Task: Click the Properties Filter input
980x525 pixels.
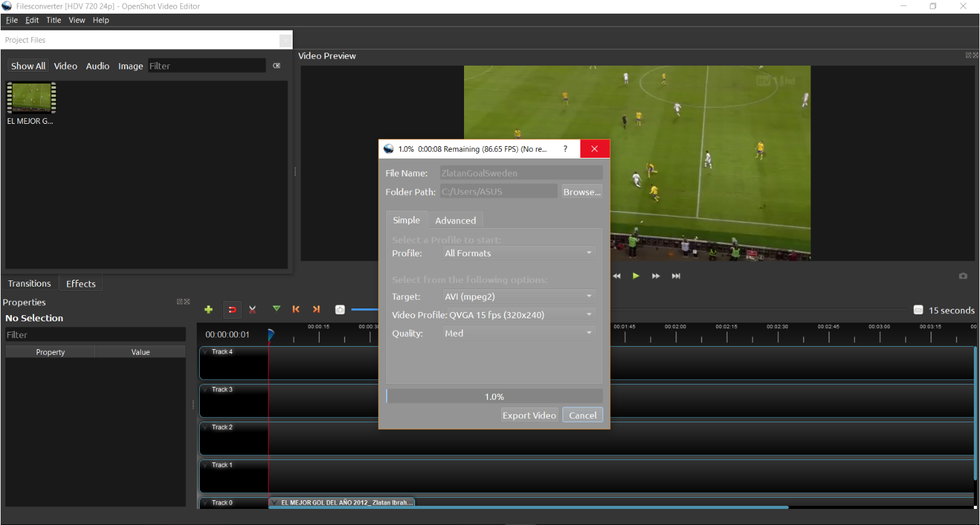Action: [x=95, y=334]
